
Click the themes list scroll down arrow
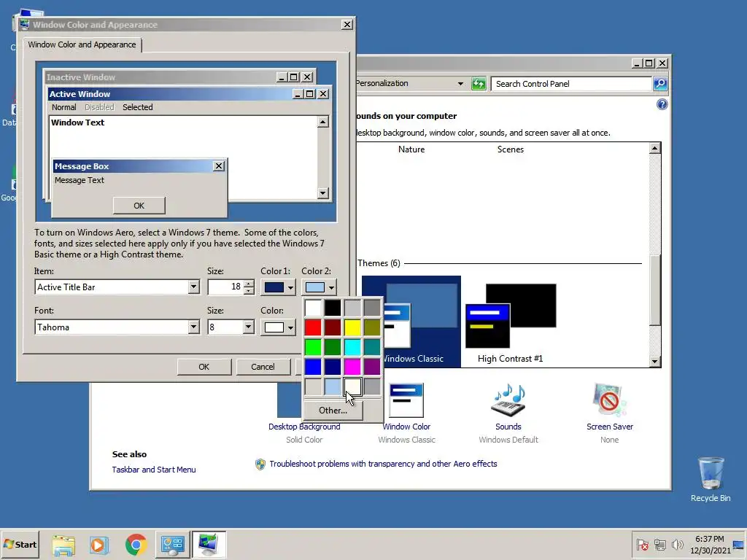(654, 362)
